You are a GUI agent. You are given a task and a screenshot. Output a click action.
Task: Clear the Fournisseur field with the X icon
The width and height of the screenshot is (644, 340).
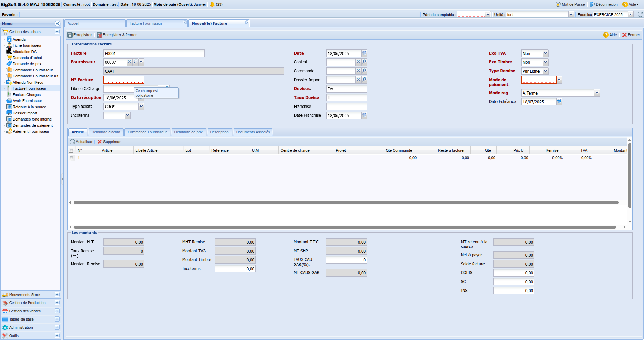point(129,62)
